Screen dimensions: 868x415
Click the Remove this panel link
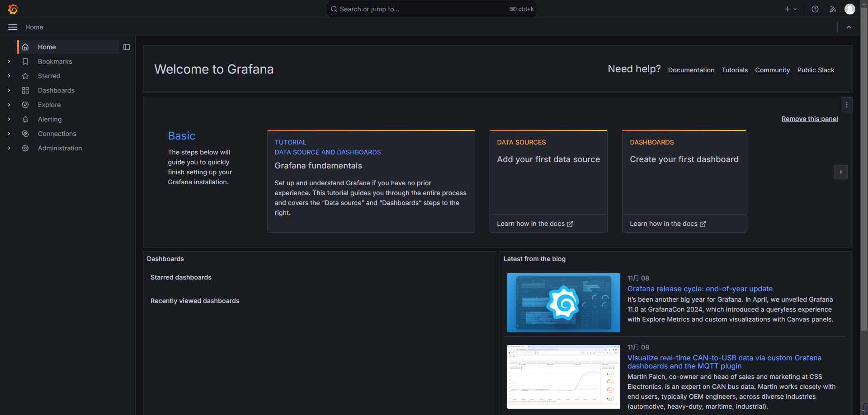(809, 119)
